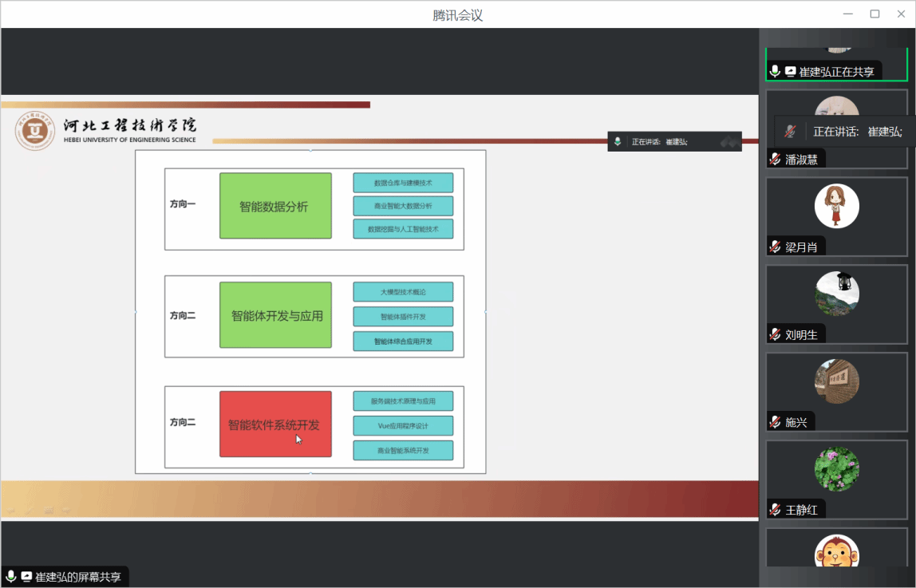Select 刘明生's landscape avatar
This screenshot has height=588, width=916.
[x=836, y=294]
